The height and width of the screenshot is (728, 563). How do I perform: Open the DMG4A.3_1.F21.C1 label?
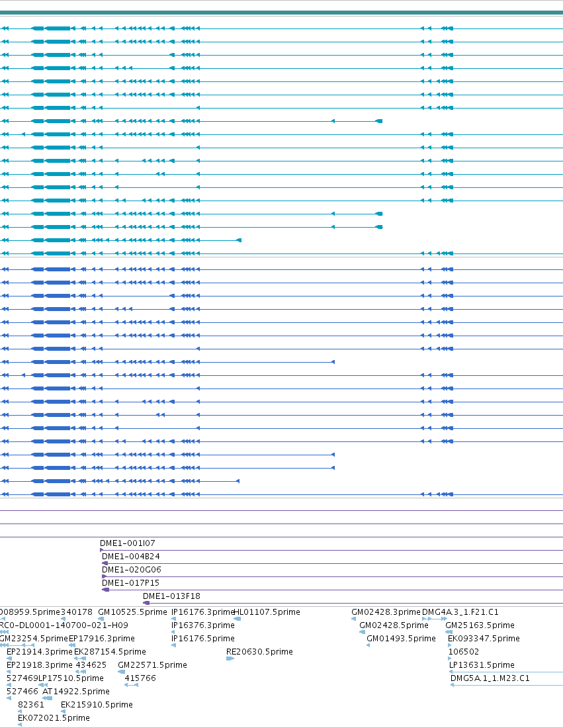[460, 612]
